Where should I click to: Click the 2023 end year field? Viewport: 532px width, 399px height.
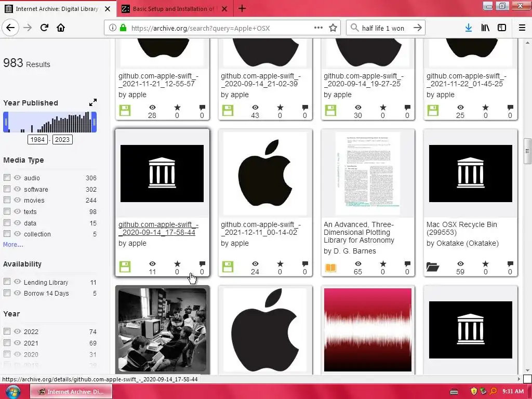pos(62,139)
